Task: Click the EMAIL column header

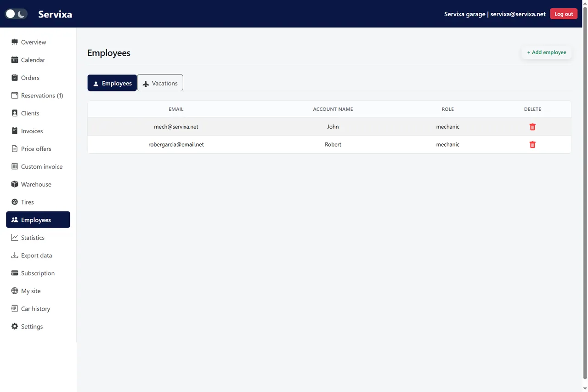Action: [176, 109]
